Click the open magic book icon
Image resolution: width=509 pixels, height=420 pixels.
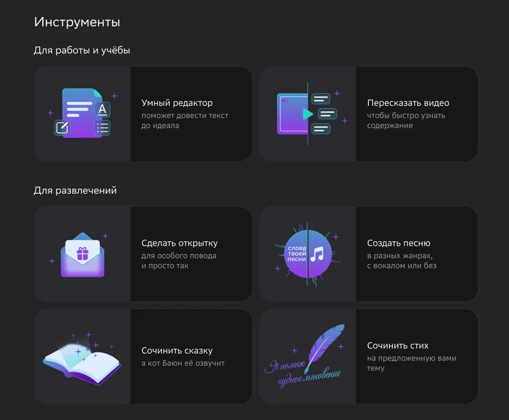[82, 358]
